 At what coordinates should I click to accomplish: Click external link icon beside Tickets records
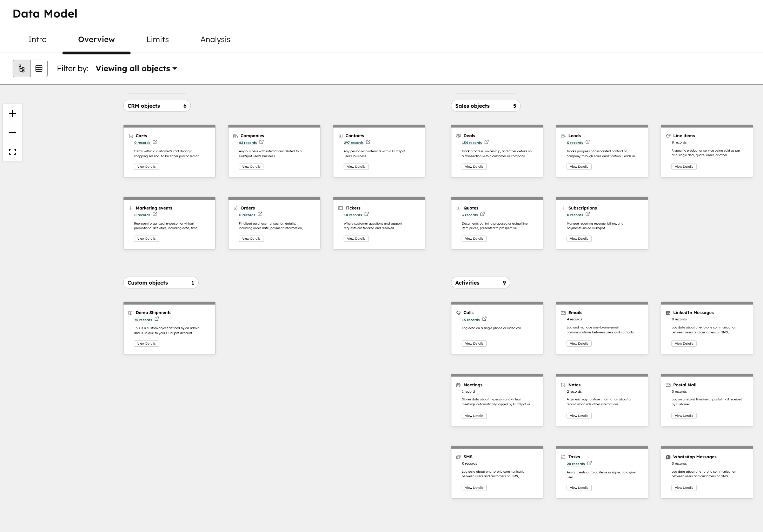(x=366, y=214)
